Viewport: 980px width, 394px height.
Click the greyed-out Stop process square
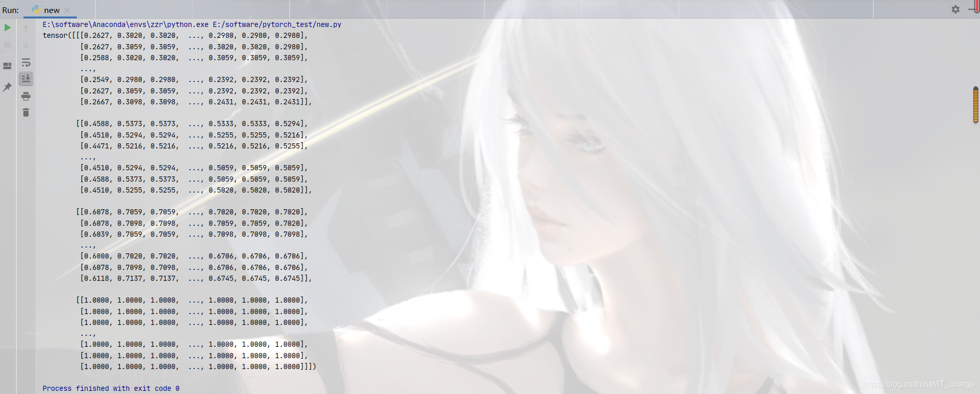pos(7,45)
